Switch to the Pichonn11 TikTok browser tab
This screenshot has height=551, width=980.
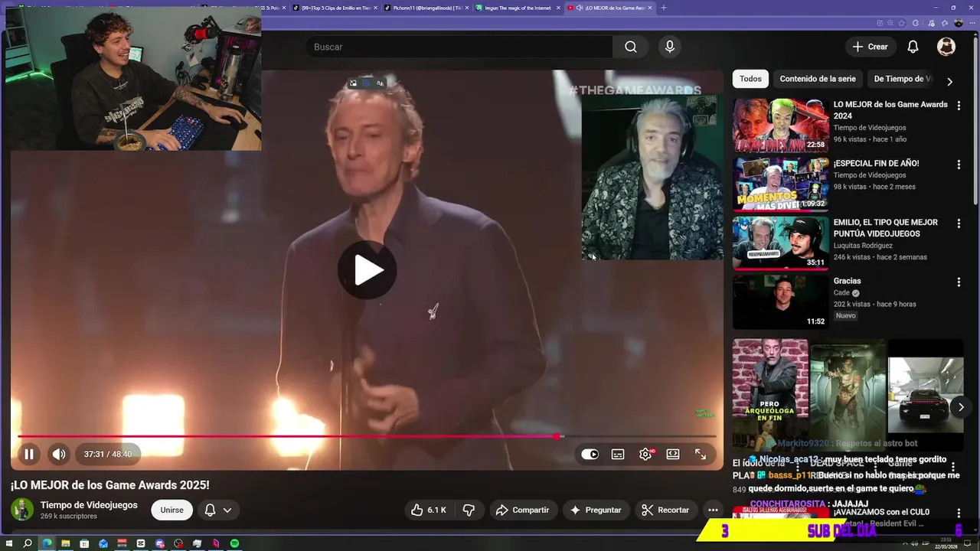click(x=426, y=8)
